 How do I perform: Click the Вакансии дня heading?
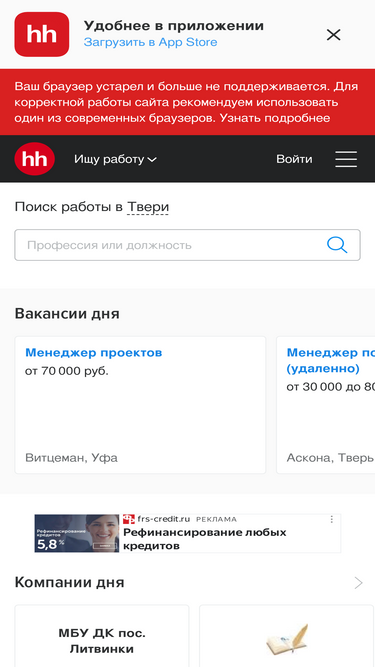pos(67,314)
